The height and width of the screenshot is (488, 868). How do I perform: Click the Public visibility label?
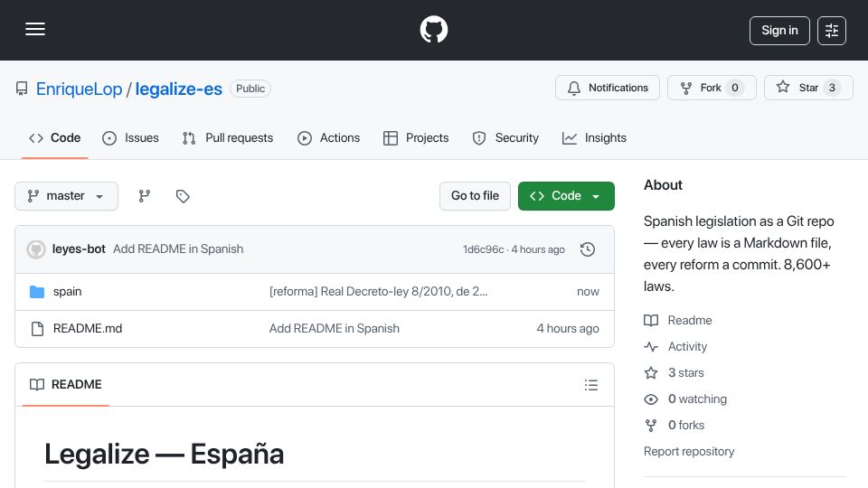(x=250, y=89)
